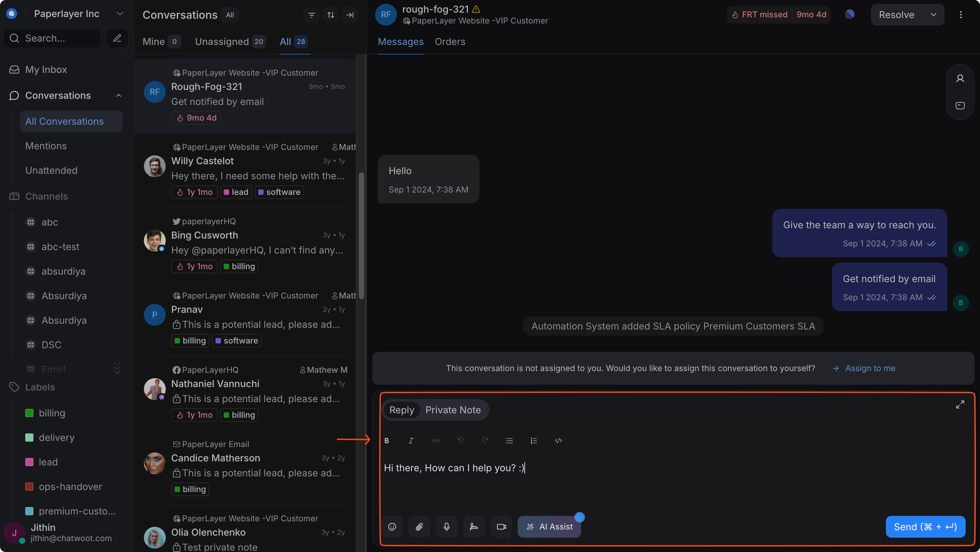Toggle bold formatting in editor
The height and width of the screenshot is (552, 980).
pos(387,441)
